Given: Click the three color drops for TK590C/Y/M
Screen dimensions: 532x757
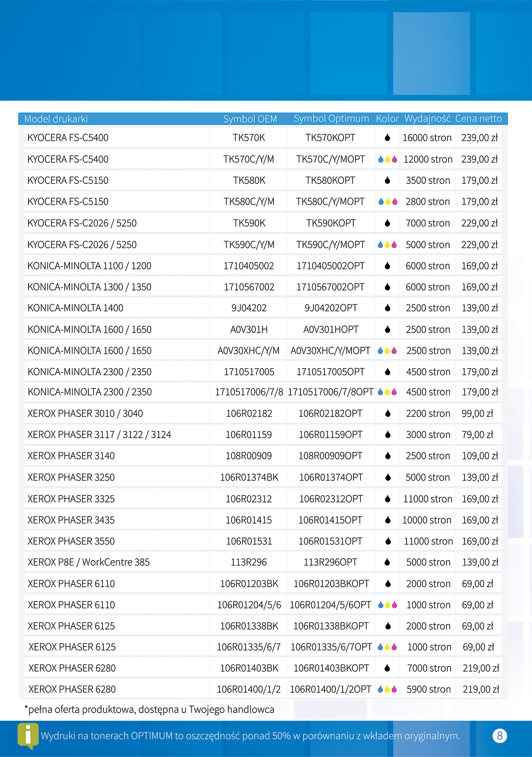Looking at the screenshot, I should click(x=387, y=245).
